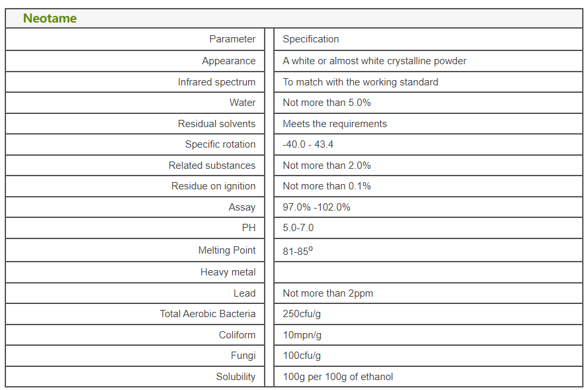The image size is (588, 390).
Task: Select the Melting Point value 81-85
Action: point(298,251)
